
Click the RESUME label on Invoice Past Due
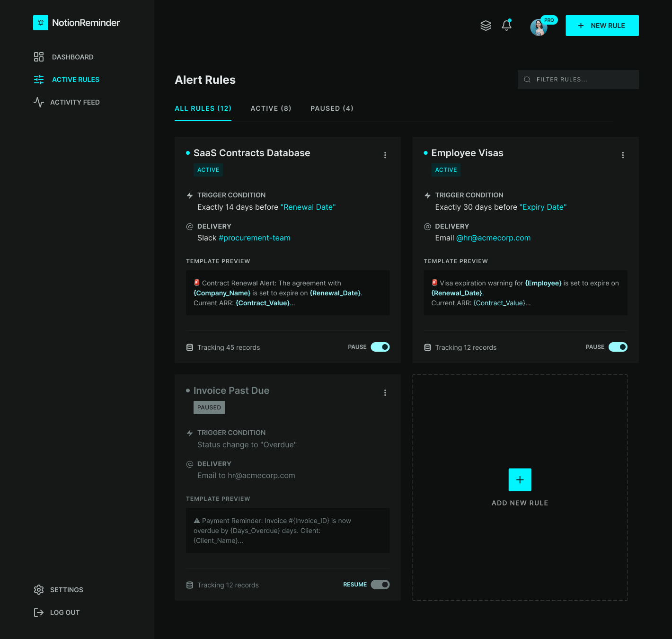(355, 585)
